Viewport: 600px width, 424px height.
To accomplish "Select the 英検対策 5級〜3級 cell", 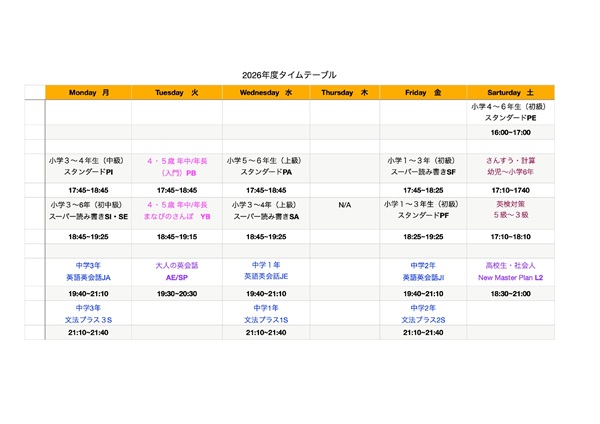I will coord(510,211).
